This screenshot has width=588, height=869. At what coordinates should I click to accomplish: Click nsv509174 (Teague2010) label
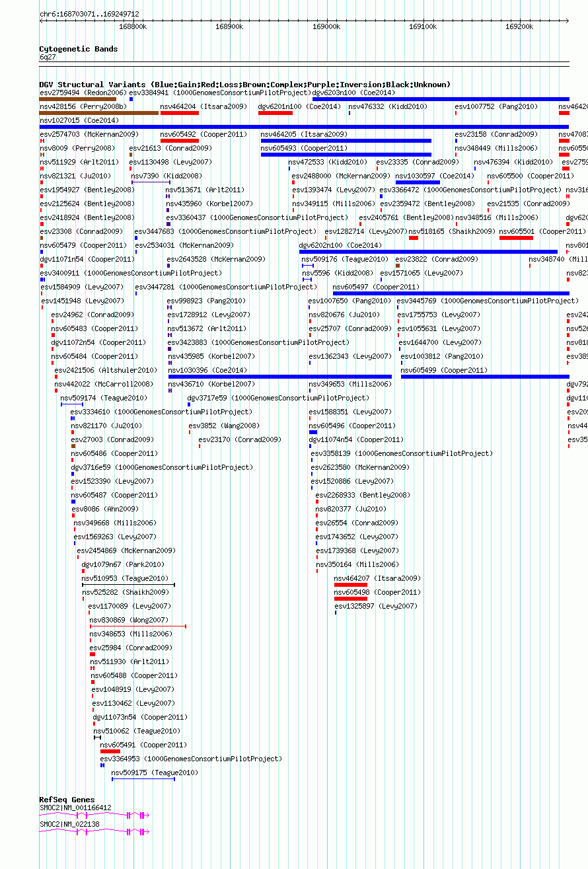tap(104, 398)
